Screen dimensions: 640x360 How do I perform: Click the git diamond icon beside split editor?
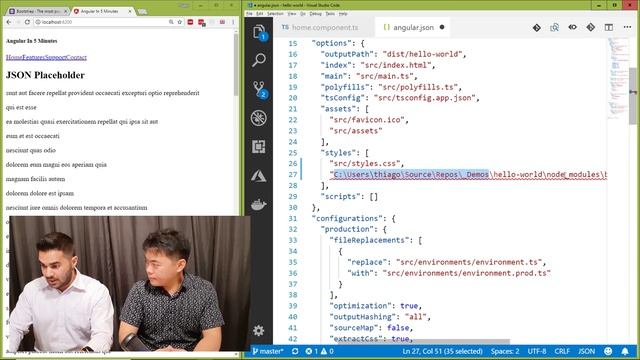tap(591, 27)
